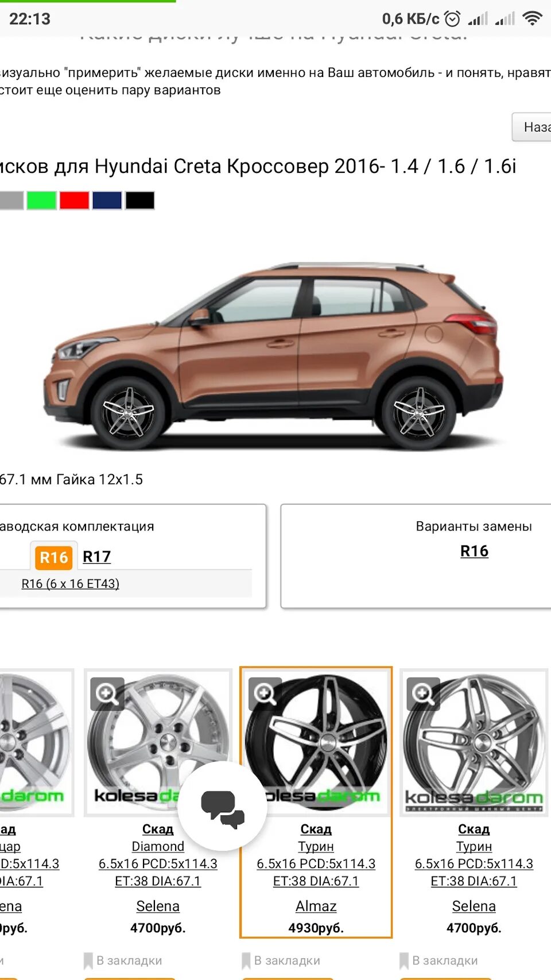The width and height of the screenshot is (551, 980).
Task: Switch to the R17 factory size tab
Action: [97, 556]
